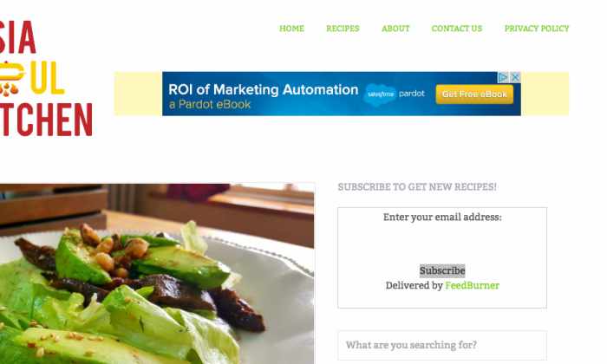Go to the RECIPES page
The image size is (607, 364).
pos(343,29)
